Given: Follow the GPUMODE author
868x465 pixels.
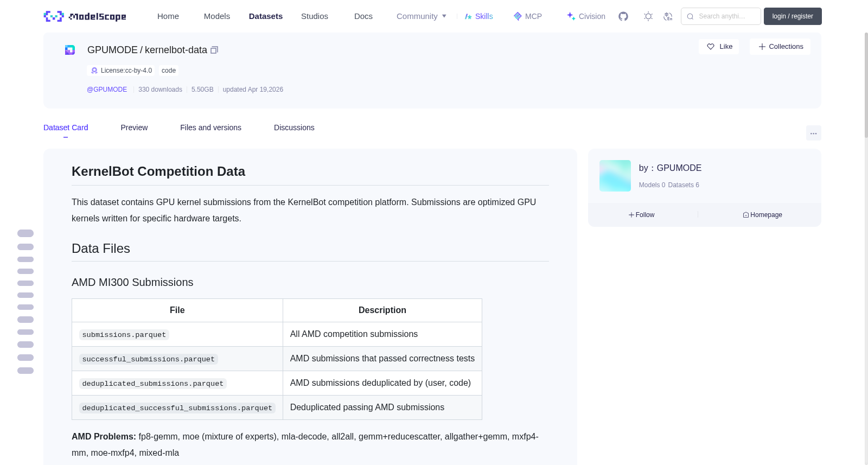Looking at the screenshot, I should [x=642, y=215].
